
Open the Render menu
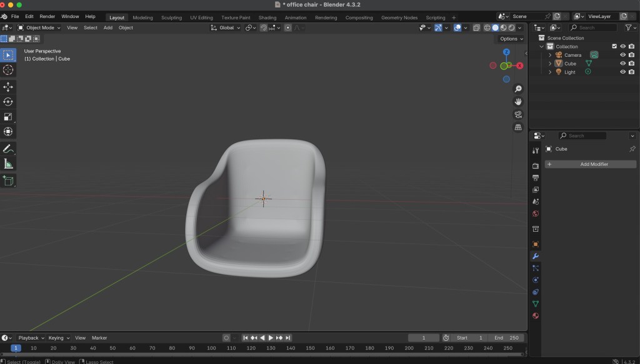pos(47,16)
